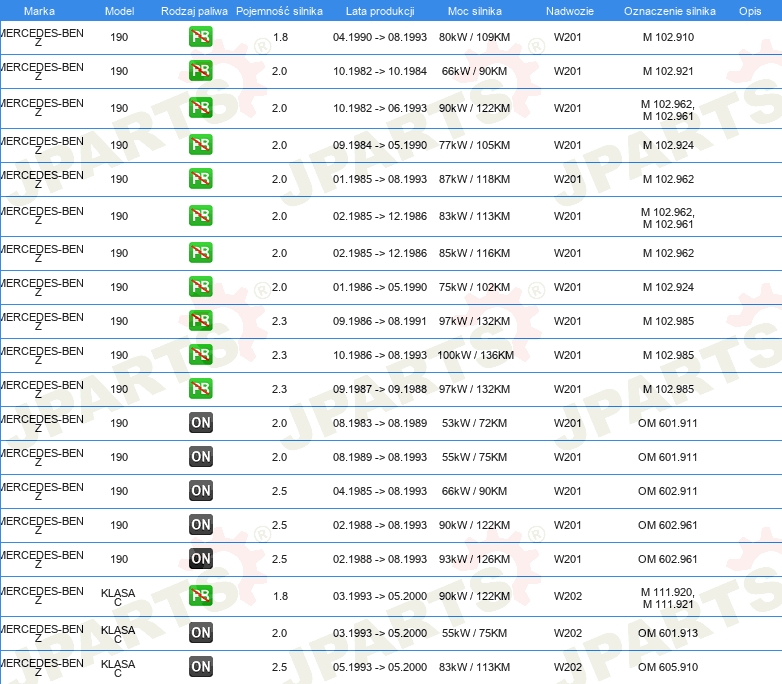Click the Moc silnika column header

[475, 11]
